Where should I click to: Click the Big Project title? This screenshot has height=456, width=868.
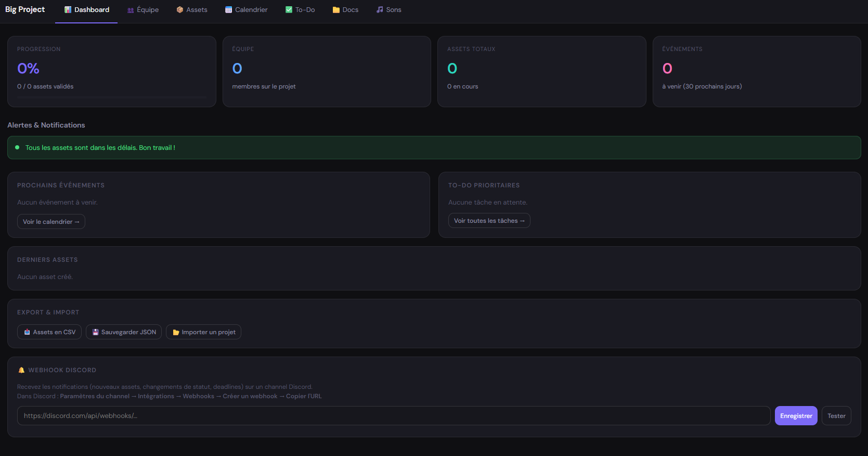pos(25,9)
